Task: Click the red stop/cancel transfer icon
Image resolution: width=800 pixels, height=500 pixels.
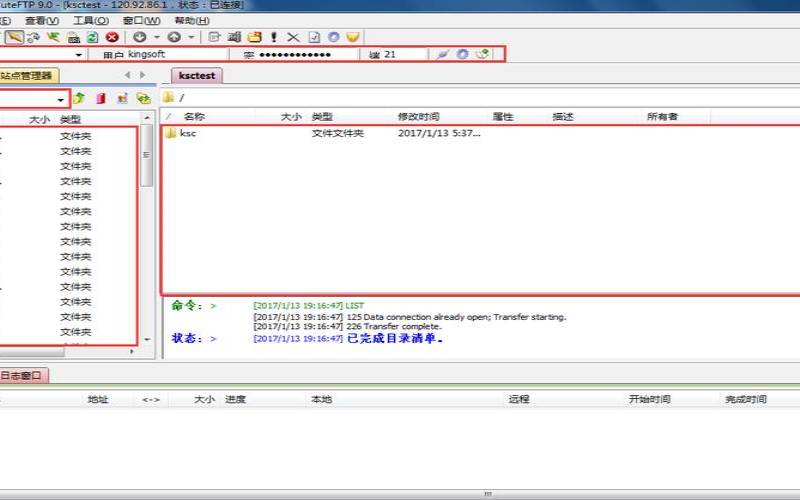Action: click(112, 37)
